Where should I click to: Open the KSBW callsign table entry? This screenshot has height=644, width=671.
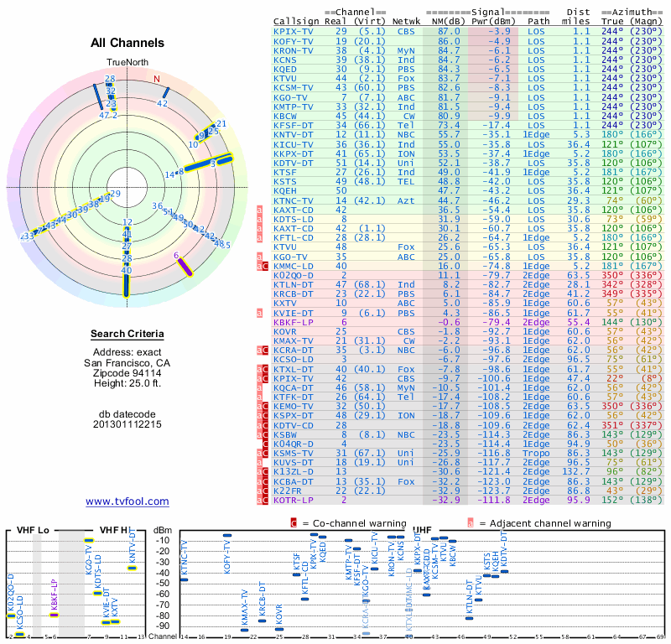pos(285,434)
